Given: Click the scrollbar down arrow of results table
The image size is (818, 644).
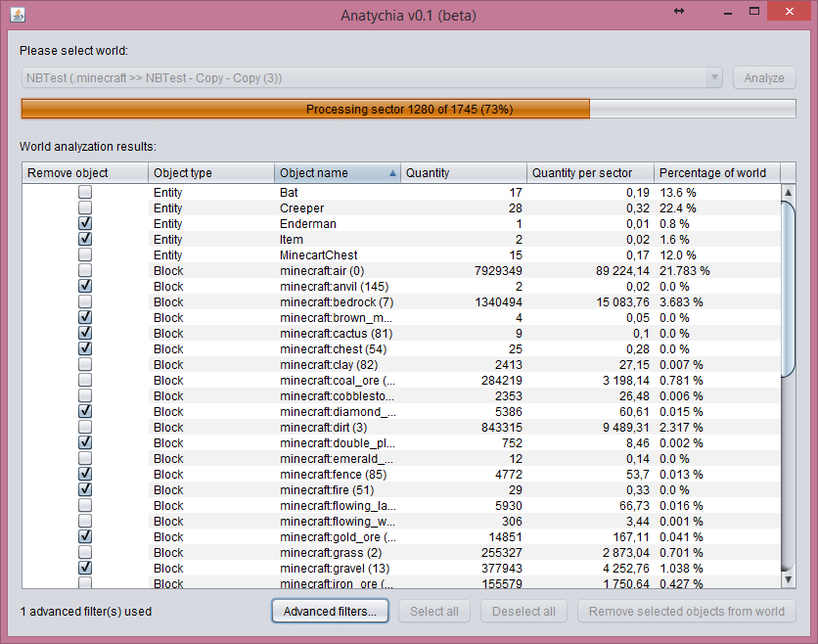Looking at the screenshot, I should pyautogui.click(x=789, y=579).
